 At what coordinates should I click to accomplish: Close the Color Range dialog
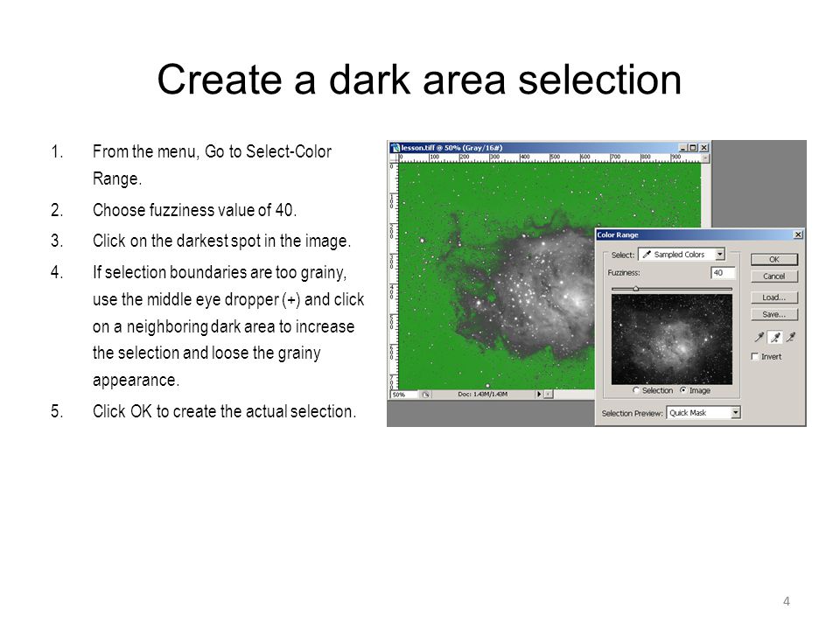tap(798, 234)
